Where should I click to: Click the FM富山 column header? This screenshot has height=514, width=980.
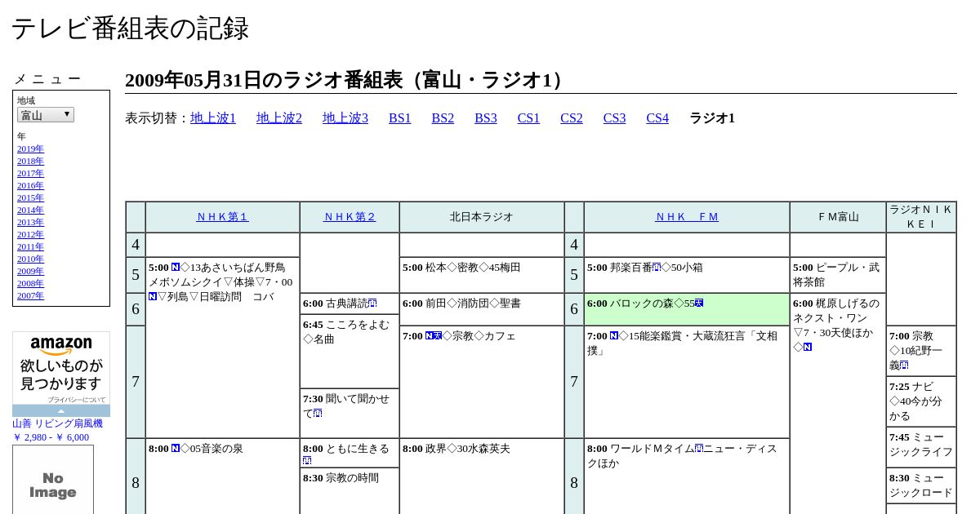838,217
